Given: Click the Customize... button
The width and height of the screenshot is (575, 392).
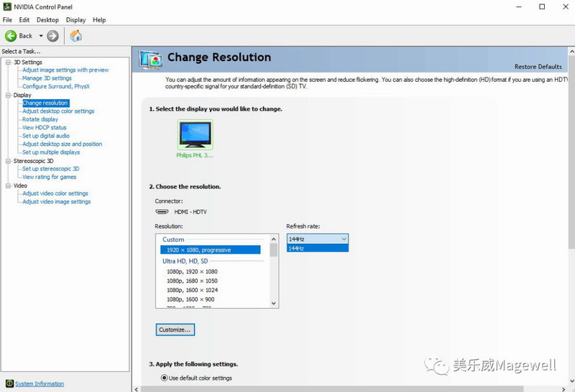Looking at the screenshot, I should point(175,330).
